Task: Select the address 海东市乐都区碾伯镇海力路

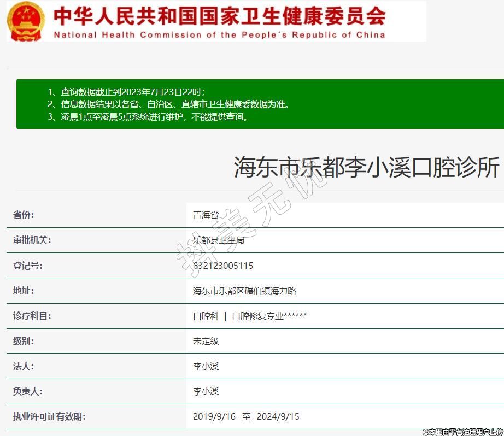Action: pyautogui.click(x=244, y=291)
